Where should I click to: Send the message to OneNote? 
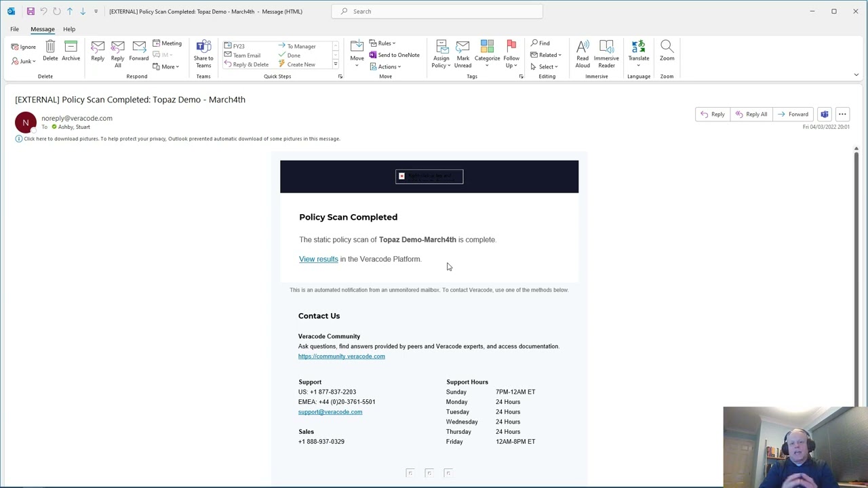tap(395, 55)
